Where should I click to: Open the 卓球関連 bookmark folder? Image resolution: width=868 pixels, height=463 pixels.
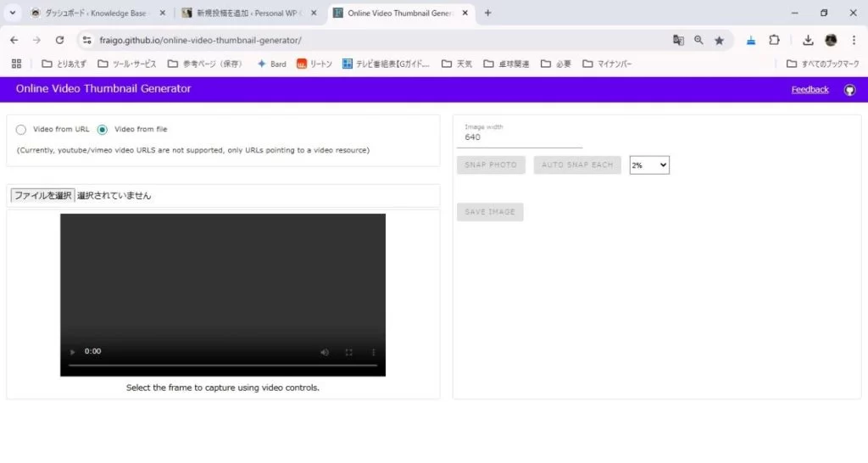[506, 64]
